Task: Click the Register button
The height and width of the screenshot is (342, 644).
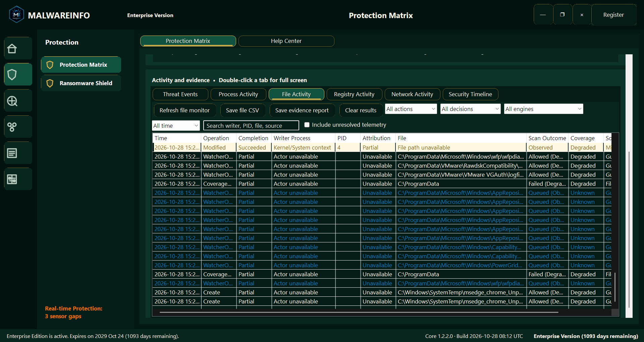Action: click(x=613, y=15)
